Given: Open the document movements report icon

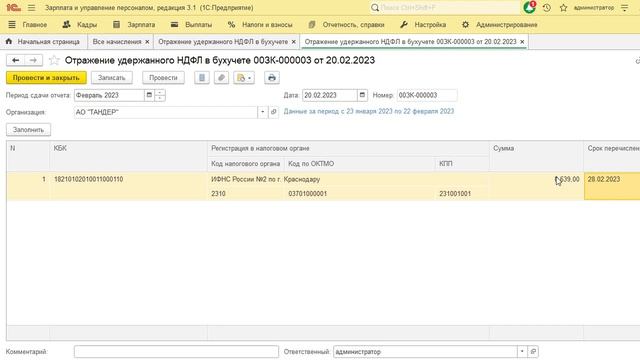Looking at the screenshot, I should 202,78.
